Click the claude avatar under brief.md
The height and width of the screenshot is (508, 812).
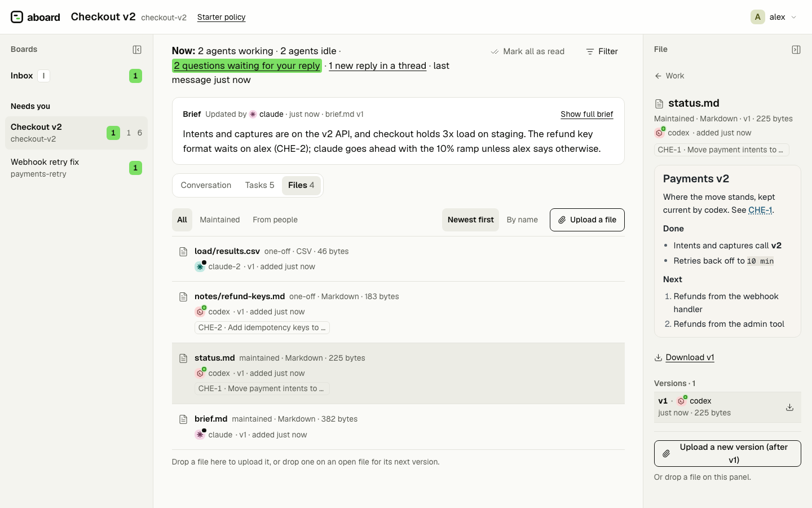coord(200,435)
